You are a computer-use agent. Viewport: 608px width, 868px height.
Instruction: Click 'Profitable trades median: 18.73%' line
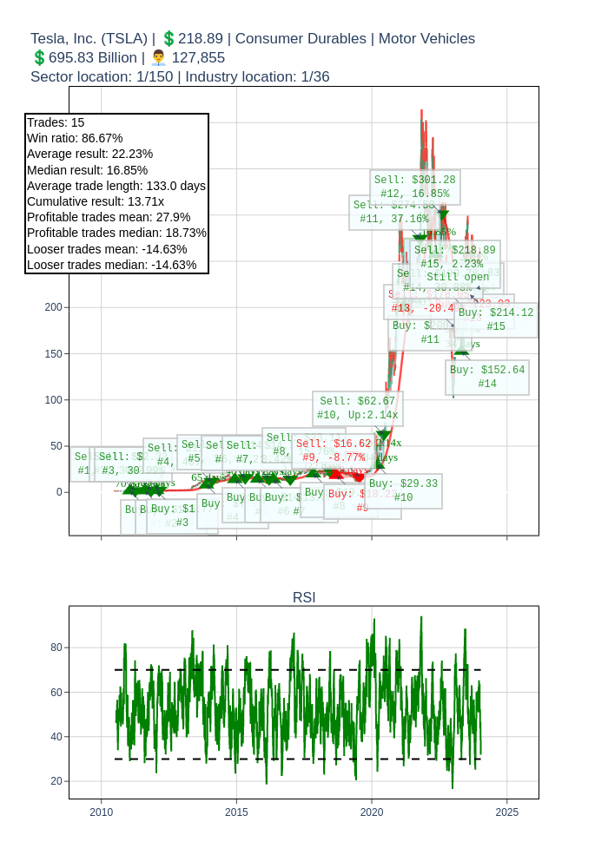coord(117,233)
